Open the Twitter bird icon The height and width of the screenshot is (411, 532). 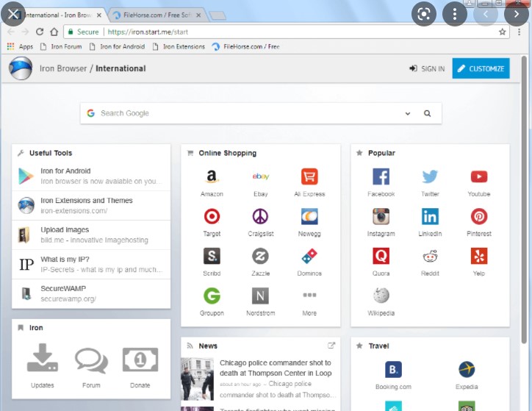tap(430, 176)
